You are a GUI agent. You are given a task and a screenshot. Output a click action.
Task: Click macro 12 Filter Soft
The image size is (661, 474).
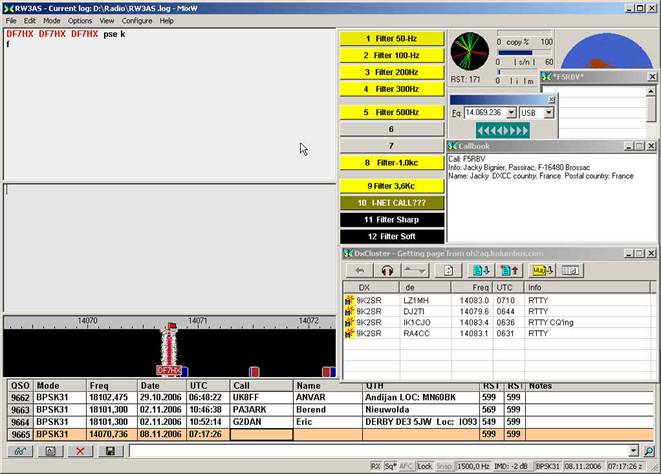point(392,237)
